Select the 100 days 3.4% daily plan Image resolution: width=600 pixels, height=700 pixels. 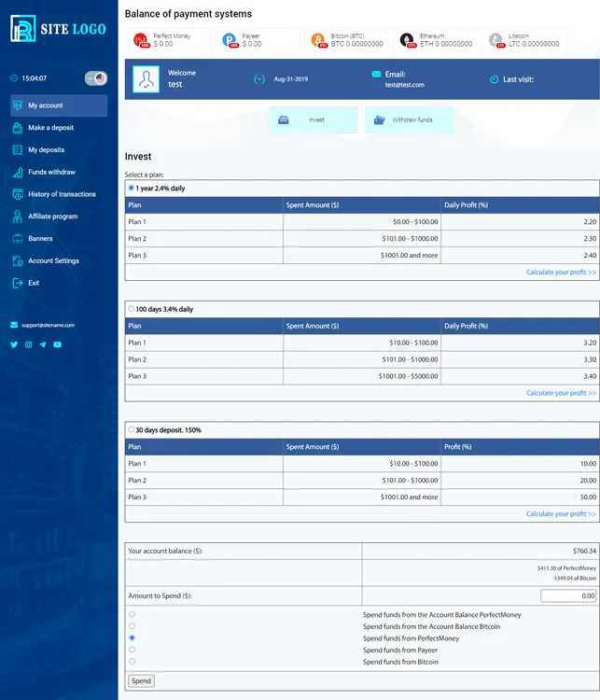[132, 309]
